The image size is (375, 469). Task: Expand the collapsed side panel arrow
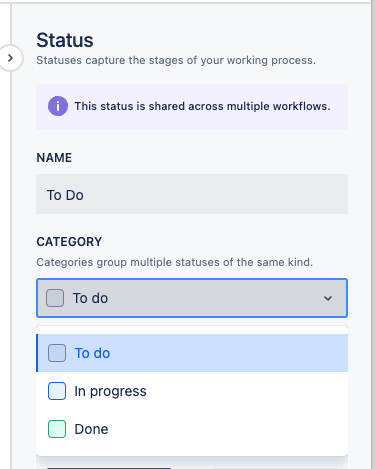11,58
